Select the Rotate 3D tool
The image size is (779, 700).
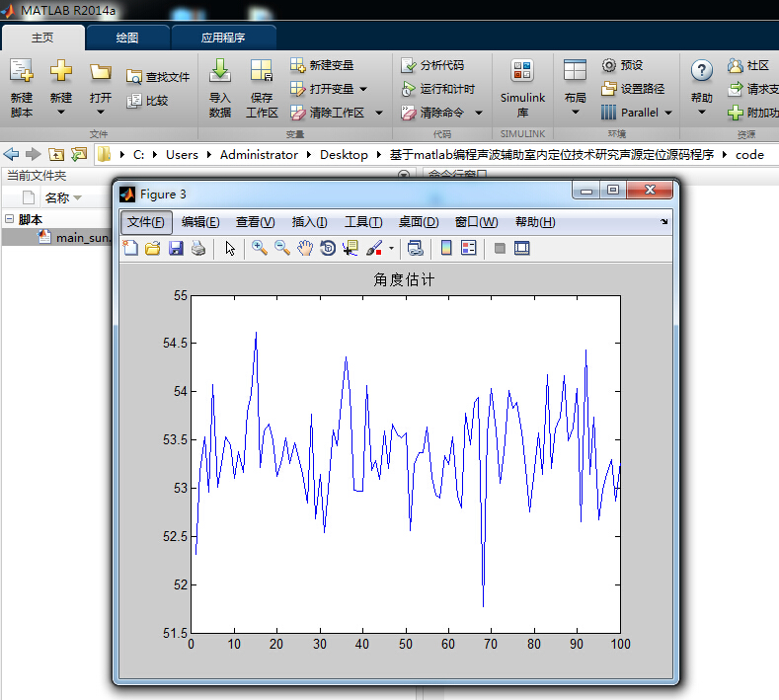pos(328,248)
